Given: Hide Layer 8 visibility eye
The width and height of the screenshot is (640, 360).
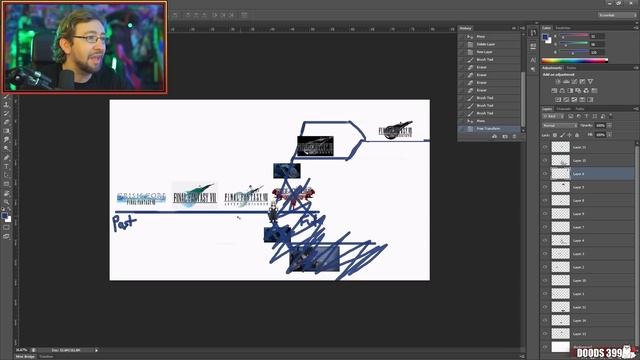Looking at the screenshot, I should tap(545, 200).
